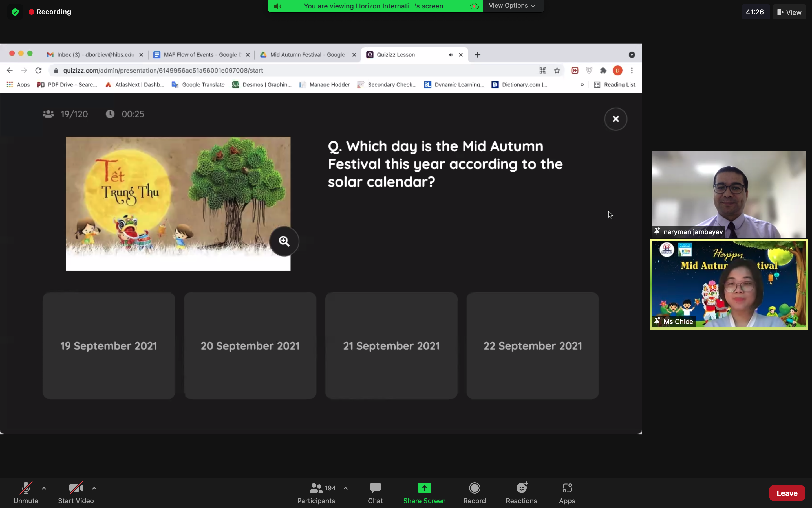Open a new browser tab
Viewport: 812px width, 508px height.
tap(477, 55)
